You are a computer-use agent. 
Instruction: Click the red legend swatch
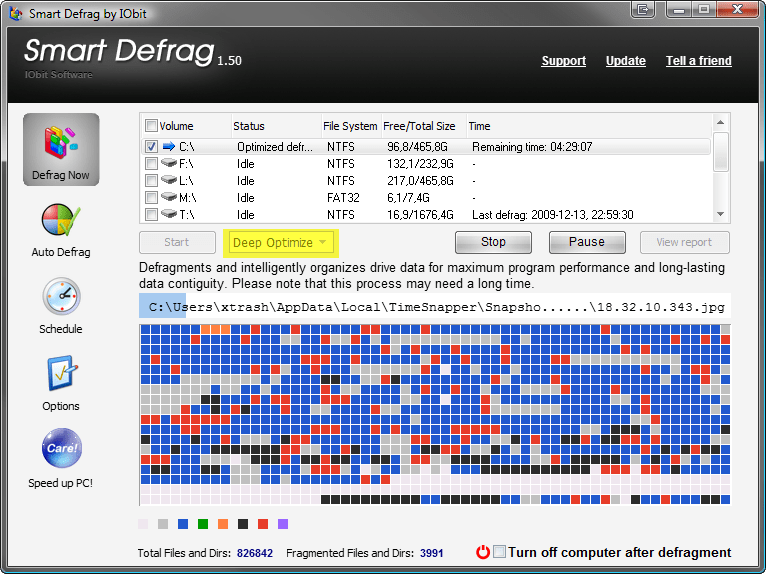263,524
